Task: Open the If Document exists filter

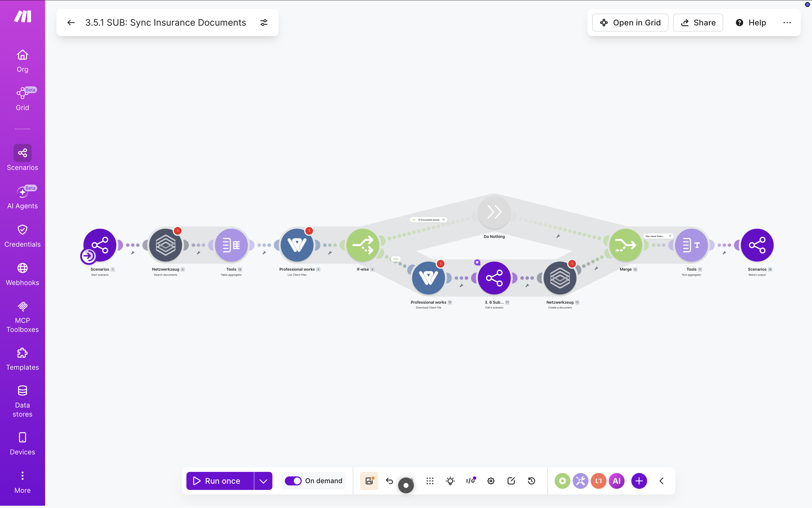Action: (x=429, y=220)
